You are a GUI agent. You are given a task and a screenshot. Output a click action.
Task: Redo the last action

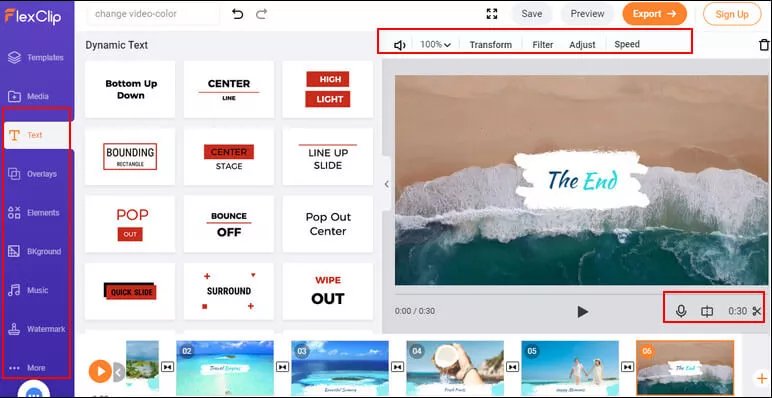tap(261, 14)
